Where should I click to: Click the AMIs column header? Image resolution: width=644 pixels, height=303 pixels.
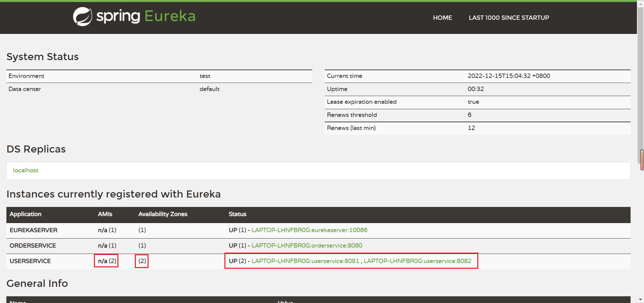(105, 214)
